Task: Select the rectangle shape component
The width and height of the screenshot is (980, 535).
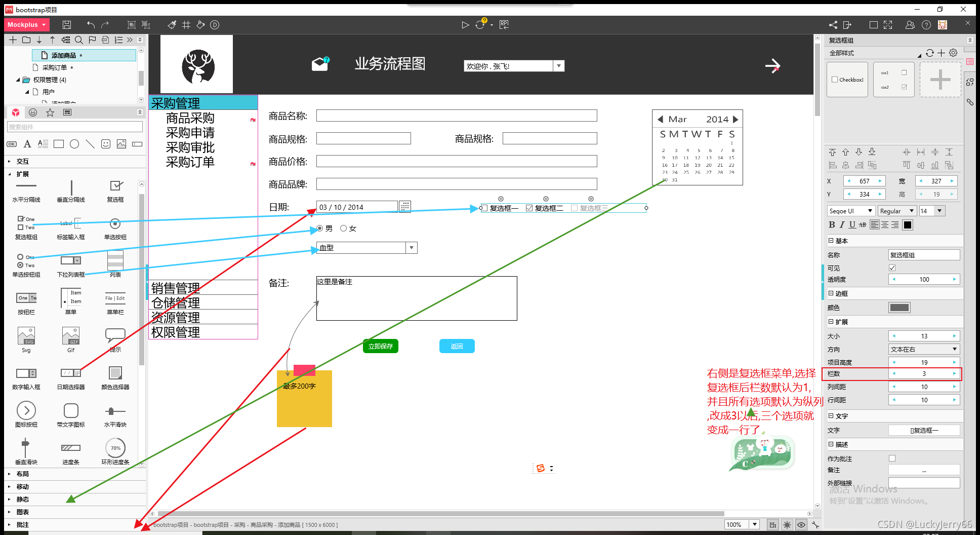Action: [59, 144]
